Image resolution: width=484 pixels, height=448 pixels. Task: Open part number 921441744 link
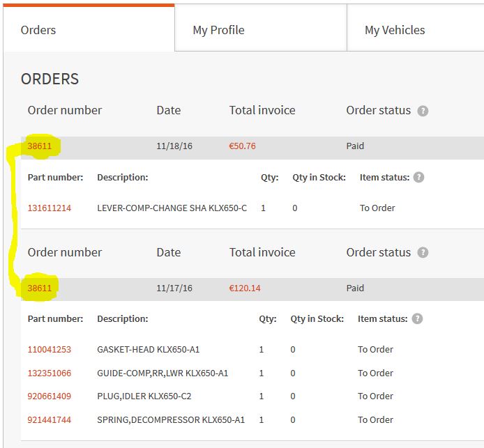[x=49, y=420]
